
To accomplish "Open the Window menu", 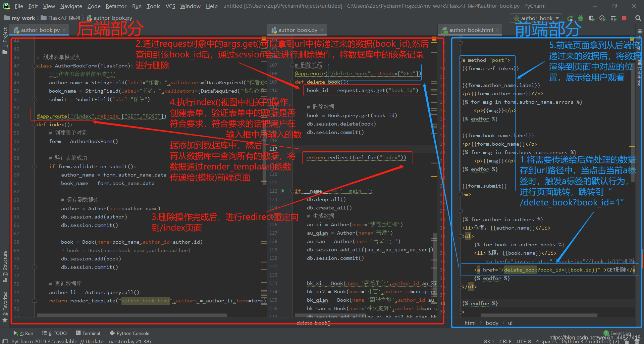I will coord(190,6).
